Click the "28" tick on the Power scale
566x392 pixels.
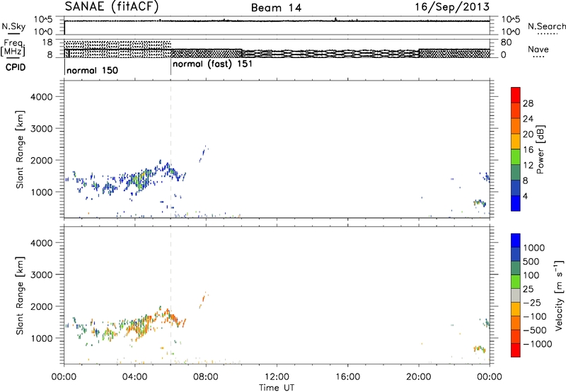[x=528, y=103]
